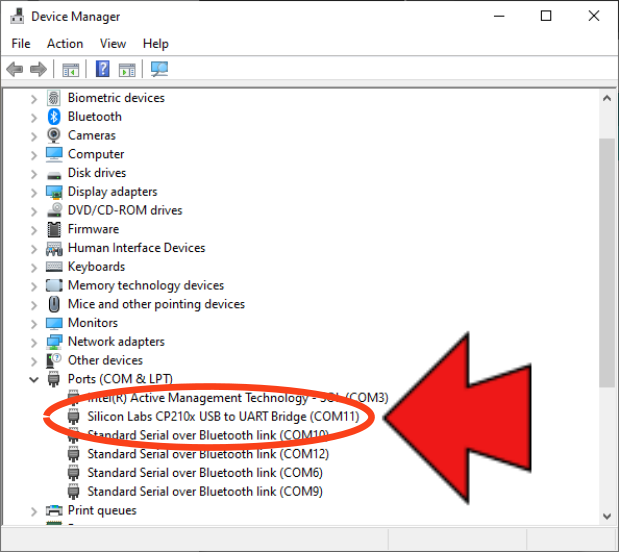This screenshot has height=552, width=619.
Task: Select the Bluetooth device category icon
Action: (x=55, y=116)
